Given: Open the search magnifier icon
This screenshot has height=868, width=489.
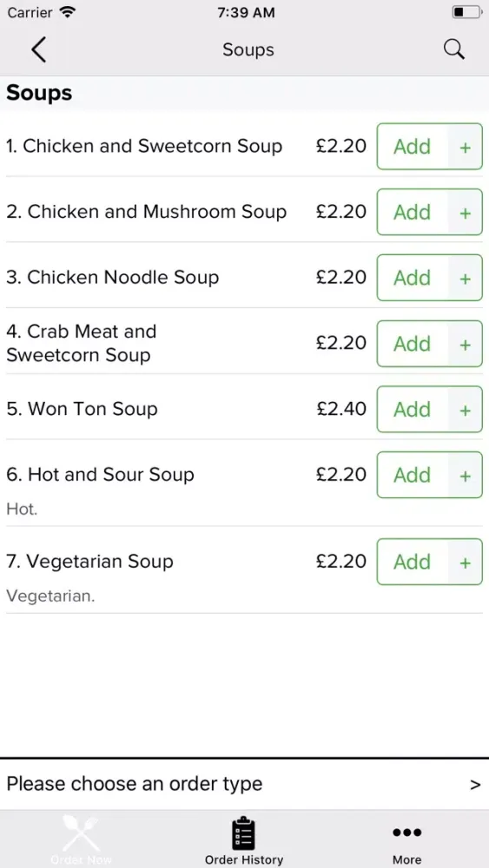Looking at the screenshot, I should (x=454, y=49).
